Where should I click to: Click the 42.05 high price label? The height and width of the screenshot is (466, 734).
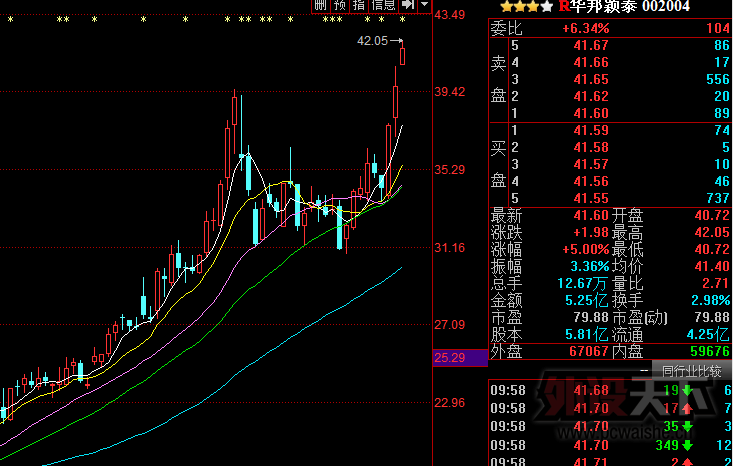pyautogui.click(x=372, y=41)
